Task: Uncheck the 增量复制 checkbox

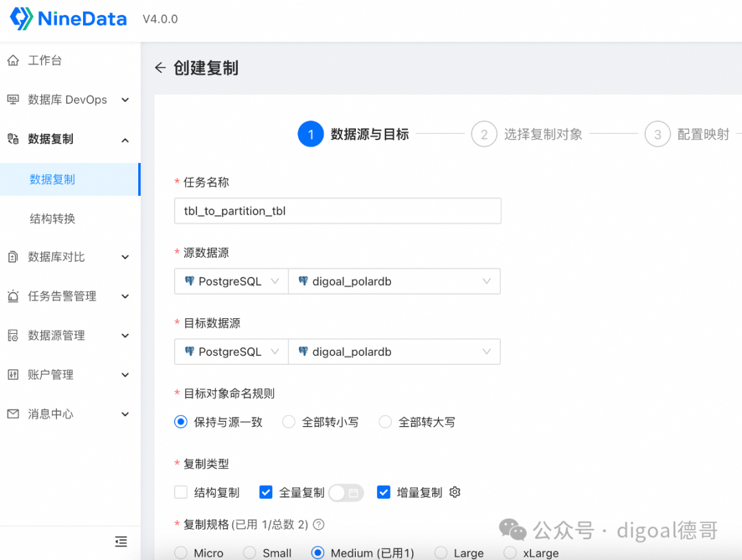Action: click(384, 492)
